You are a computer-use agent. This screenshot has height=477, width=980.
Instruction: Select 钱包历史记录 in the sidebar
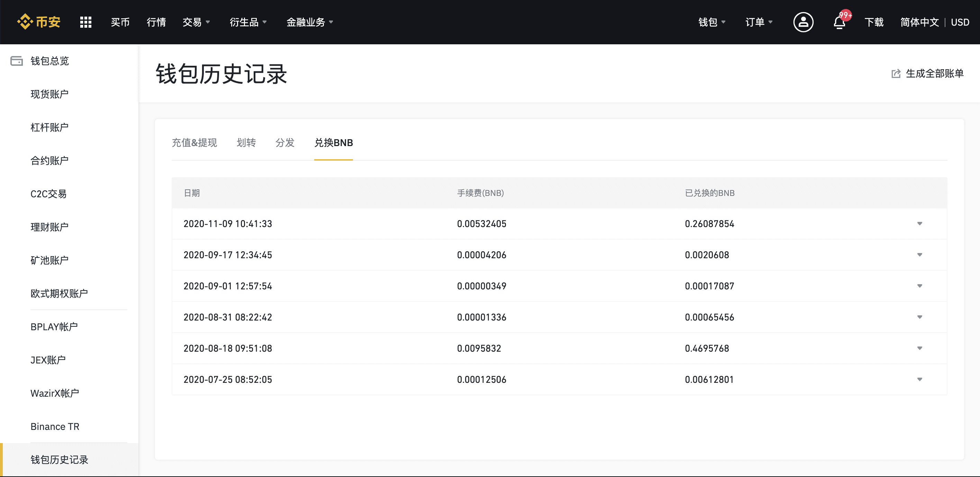tap(59, 460)
